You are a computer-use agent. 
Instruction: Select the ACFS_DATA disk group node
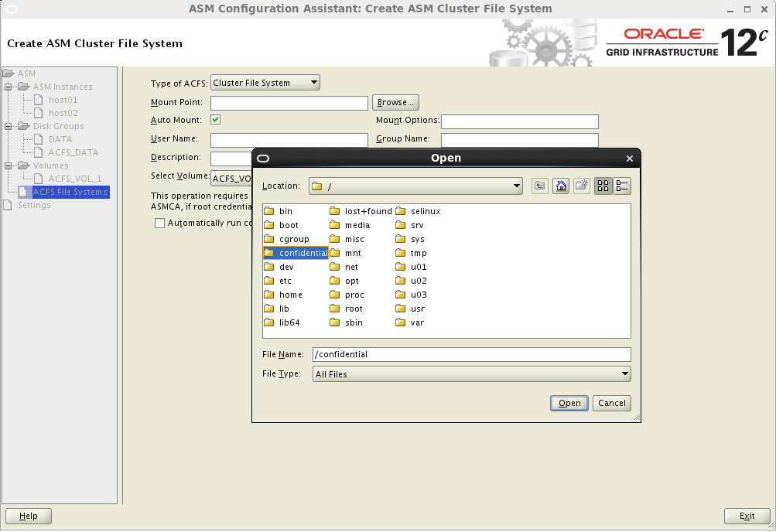tap(73, 152)
